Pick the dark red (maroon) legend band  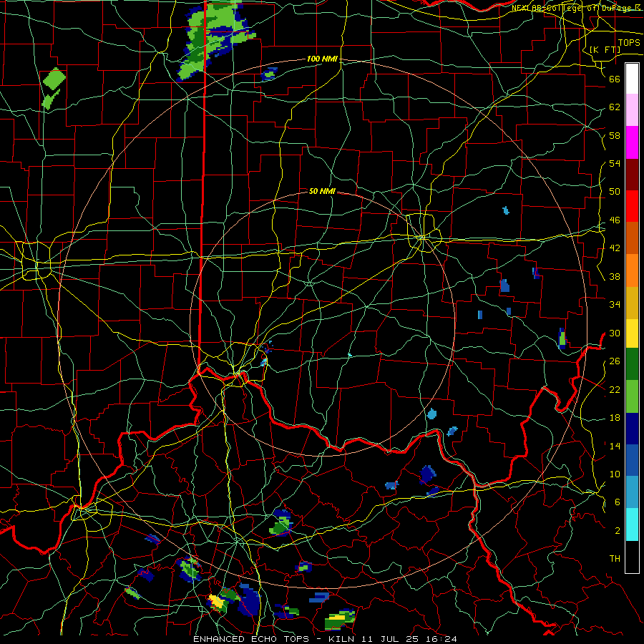632,175
